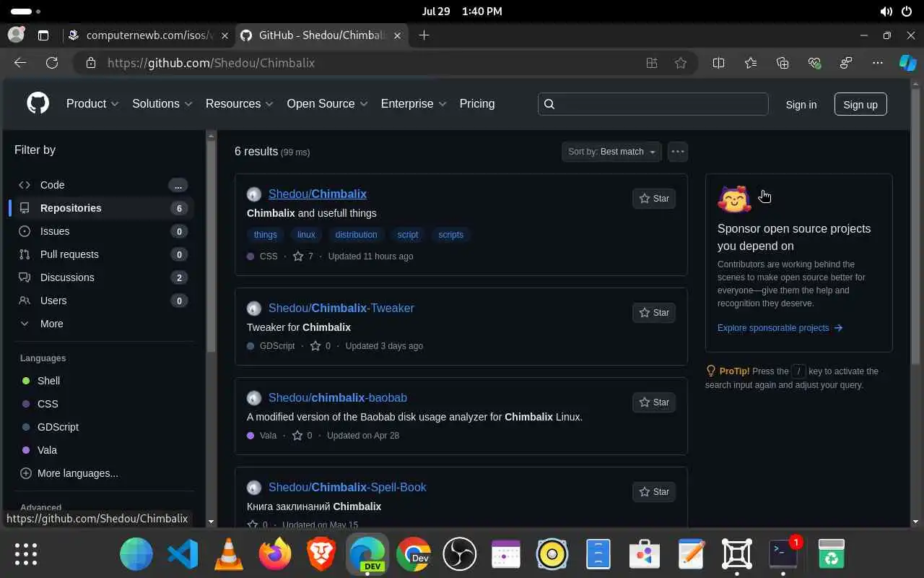
Task: Open the Sort by Best match dropdown
Action: click(x=611, y=152)
